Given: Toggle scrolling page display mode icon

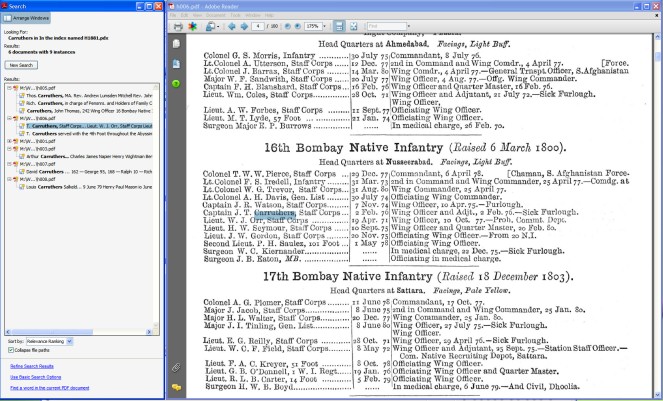Looking at the screenshot, I should pos(339,26).
